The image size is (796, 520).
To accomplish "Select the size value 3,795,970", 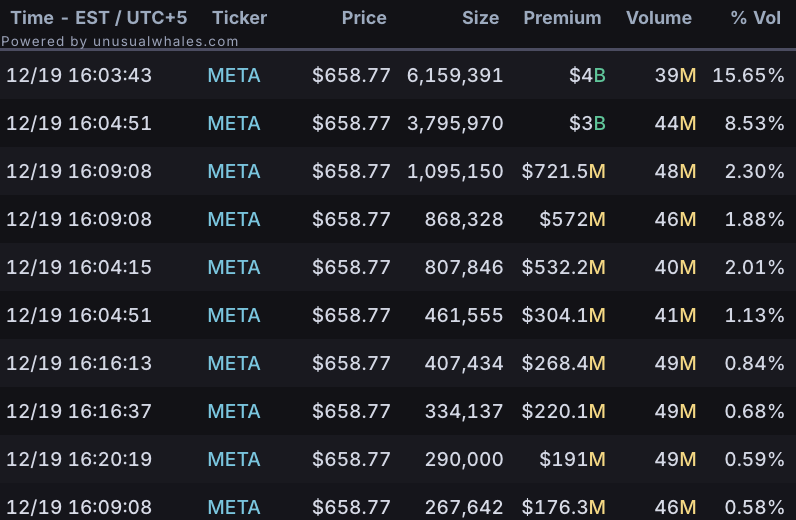I will click(455, 123).
